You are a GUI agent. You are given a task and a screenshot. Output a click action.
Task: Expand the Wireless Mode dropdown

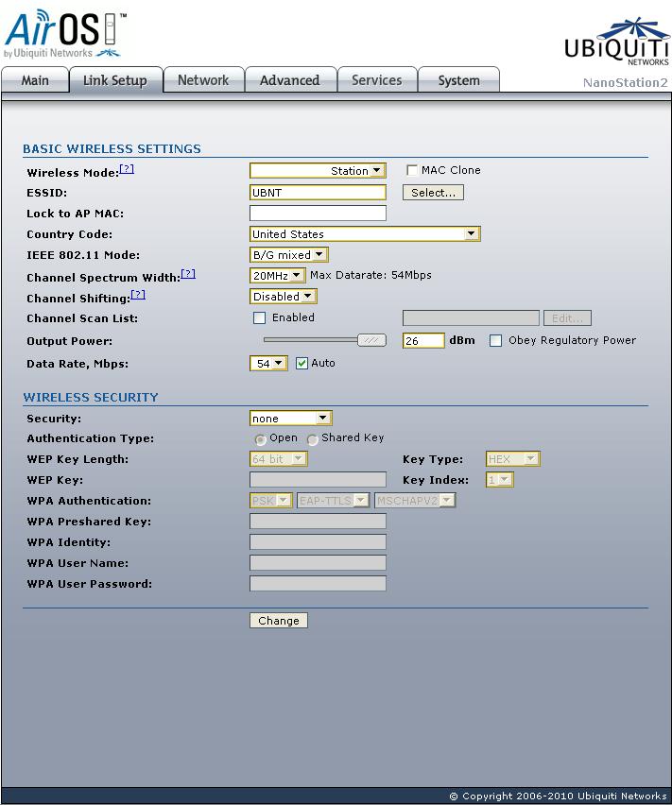[318, 171]
